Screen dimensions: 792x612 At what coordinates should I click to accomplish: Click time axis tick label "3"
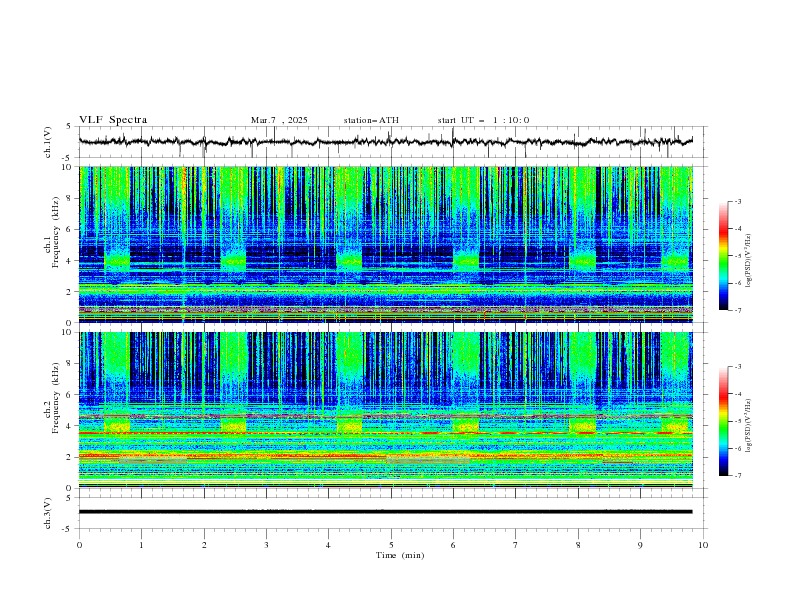[266, 545]
